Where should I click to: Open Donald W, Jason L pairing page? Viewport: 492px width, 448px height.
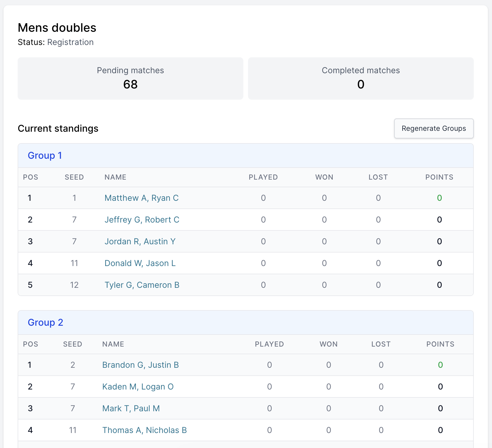click(x=140, y=263)
